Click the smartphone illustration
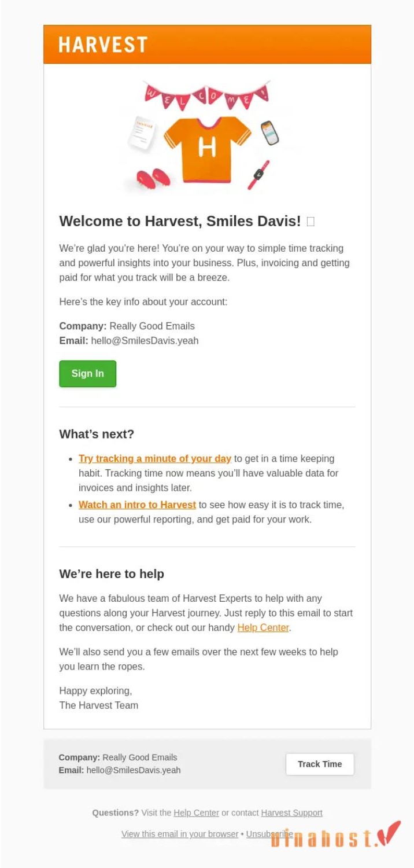Screen dimensions: 414x868 [x=269, y=133]
